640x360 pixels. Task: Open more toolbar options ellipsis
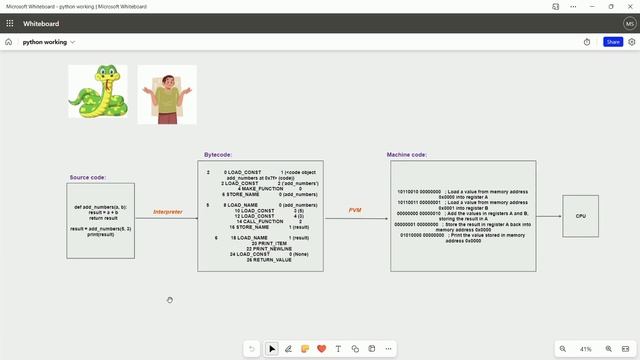[x=388, y=349]
